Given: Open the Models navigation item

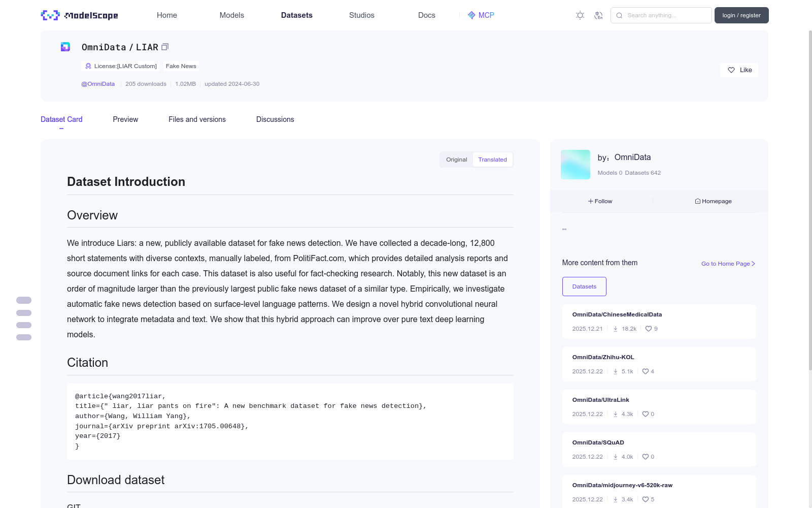Looking at the screenshot, I should (232, 15).
